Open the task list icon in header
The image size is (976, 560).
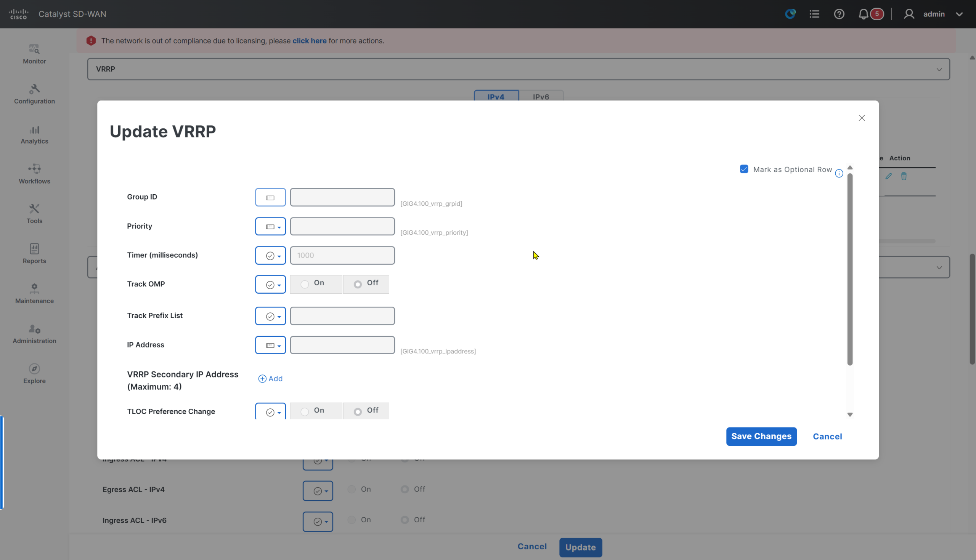point(814,14)
